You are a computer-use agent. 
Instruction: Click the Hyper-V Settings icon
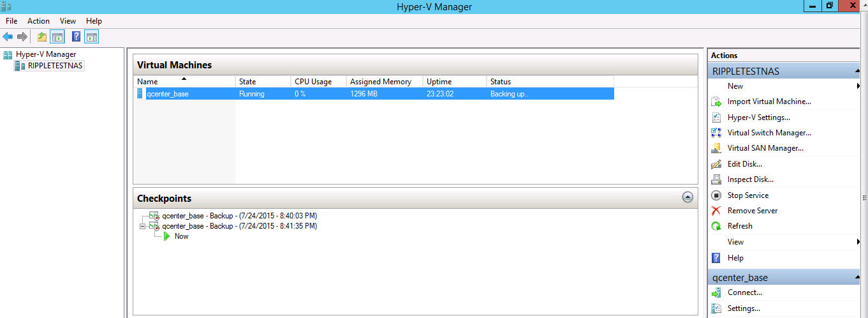click(716, 117)
